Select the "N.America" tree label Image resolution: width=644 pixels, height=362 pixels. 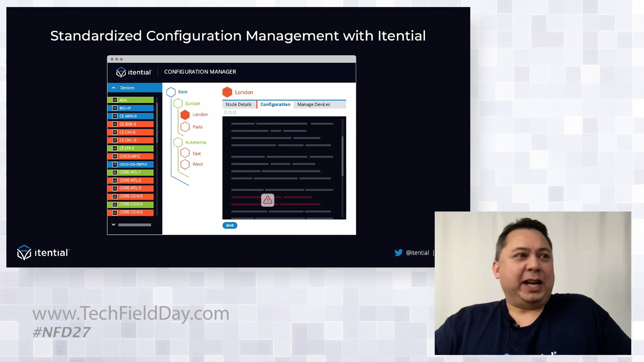coord(196,142)
